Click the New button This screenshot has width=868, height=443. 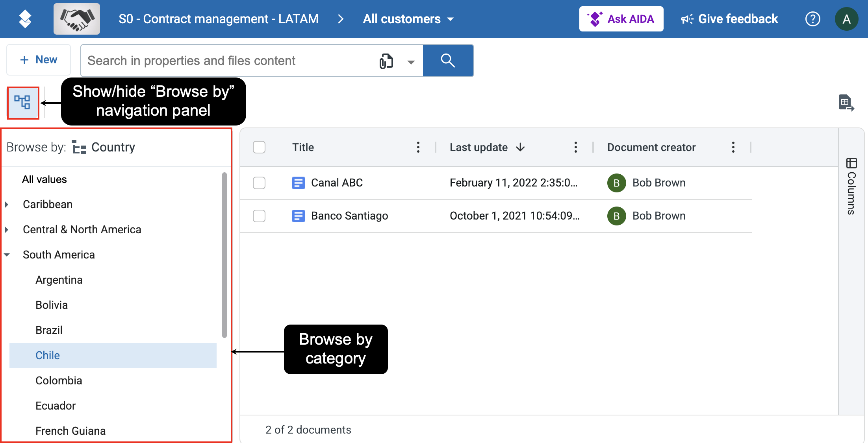[39, 60]
